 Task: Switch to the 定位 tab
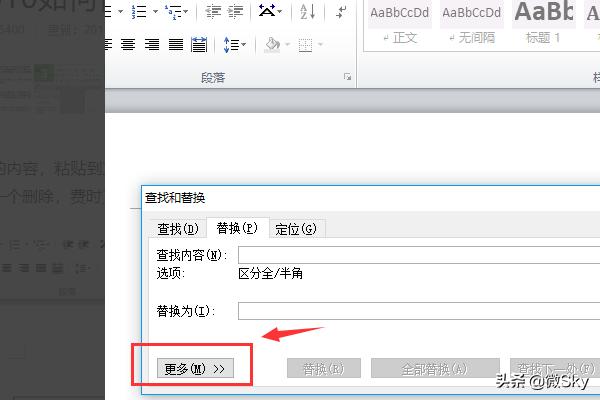[295, 229]
